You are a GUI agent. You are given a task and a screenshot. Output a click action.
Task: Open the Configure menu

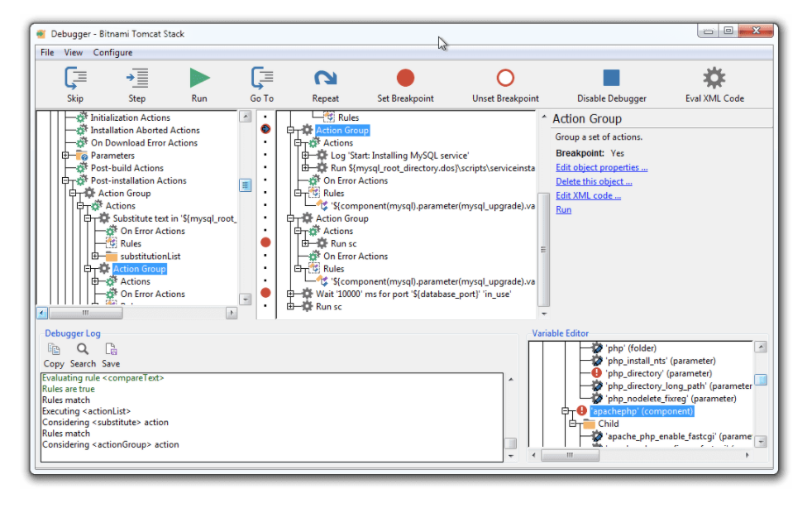pos(113,52)
